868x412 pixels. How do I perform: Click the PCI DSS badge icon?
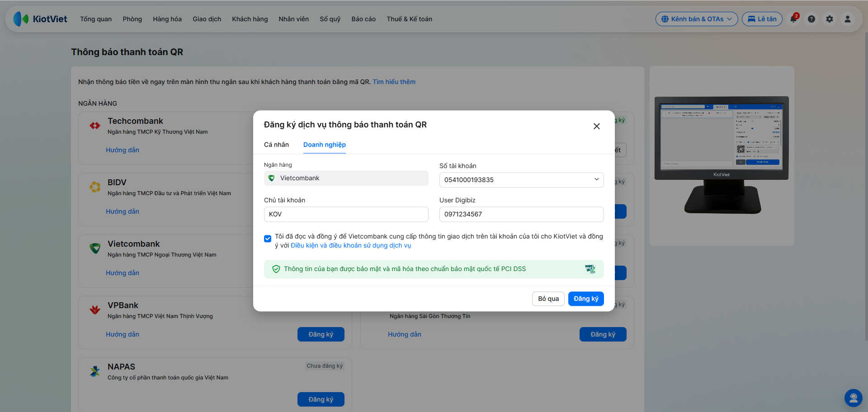coord(590,269)
